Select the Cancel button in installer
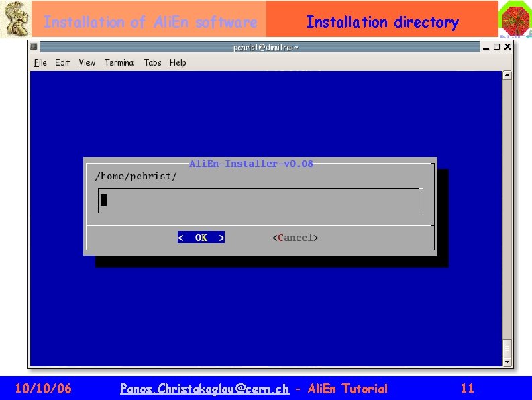This screenshot has height=400, width=532. (295, 238)
